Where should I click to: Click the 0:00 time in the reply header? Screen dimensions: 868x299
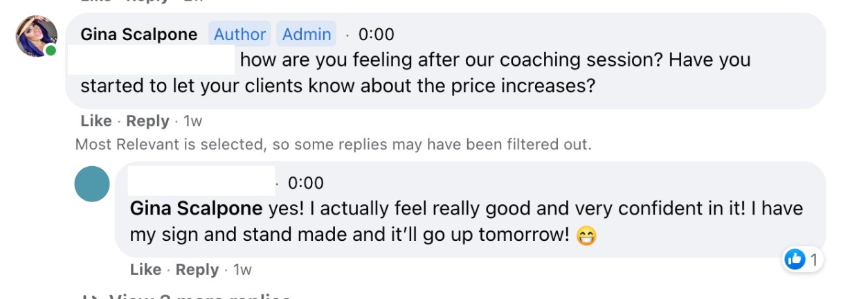305,183
